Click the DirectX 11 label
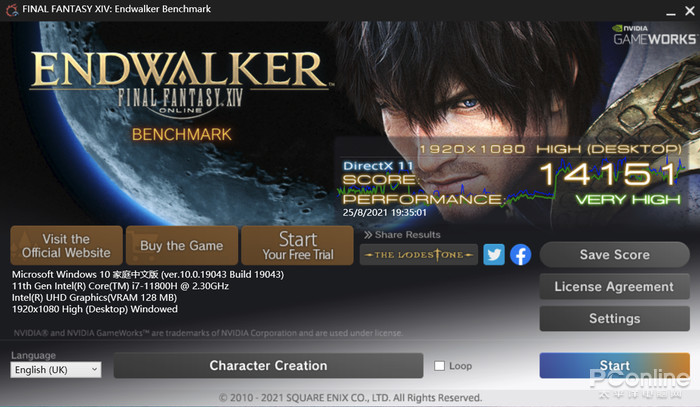Viewport: 700px width, 407px height. (x=378, y=166)
